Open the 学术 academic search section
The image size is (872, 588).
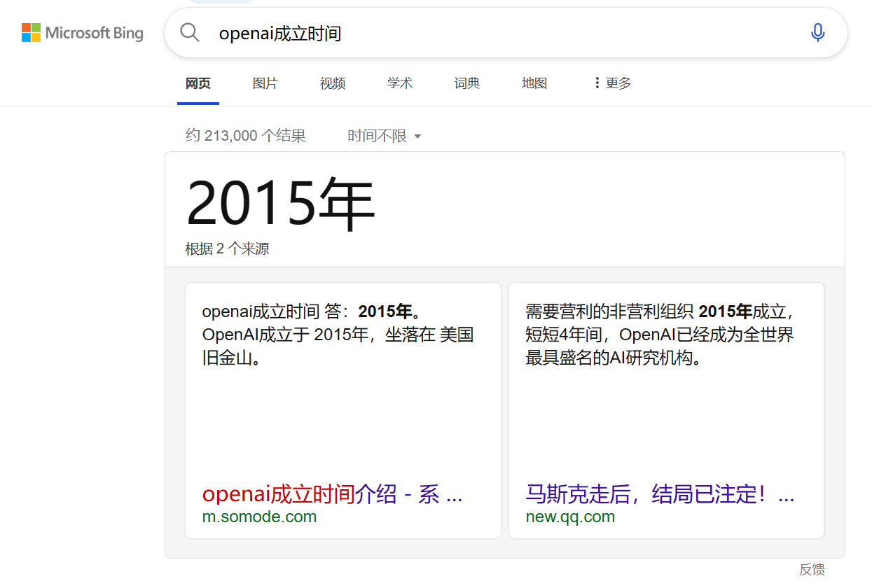(399, 83)
